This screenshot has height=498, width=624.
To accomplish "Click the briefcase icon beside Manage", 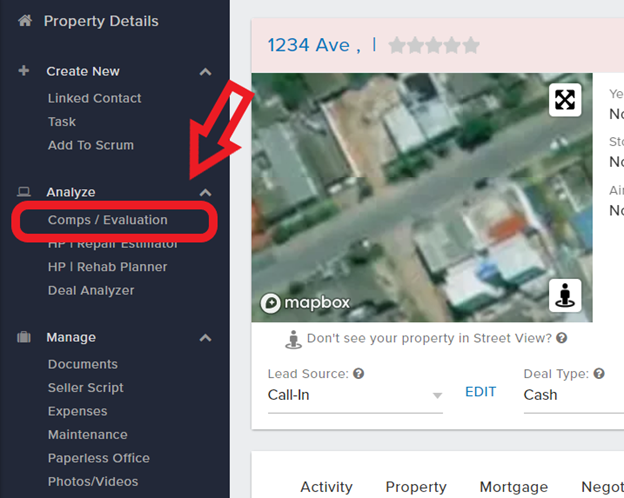I will click(x=24, y=337).
